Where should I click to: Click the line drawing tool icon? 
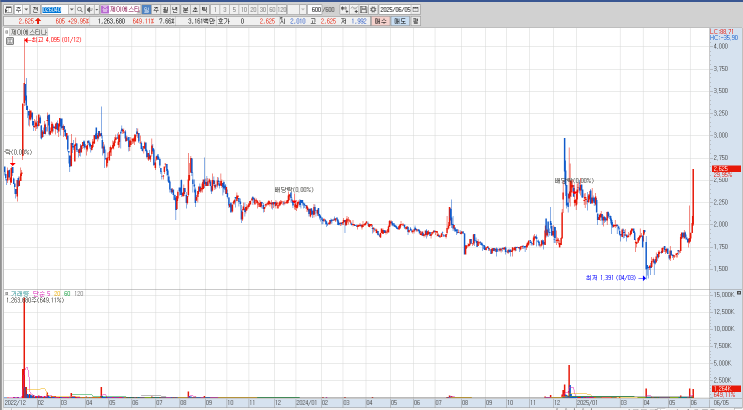(354, 9)
